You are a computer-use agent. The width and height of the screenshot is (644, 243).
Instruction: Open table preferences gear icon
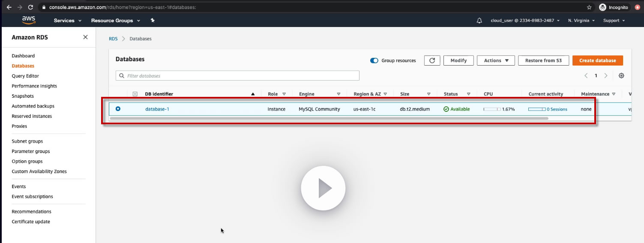[621, 76]
